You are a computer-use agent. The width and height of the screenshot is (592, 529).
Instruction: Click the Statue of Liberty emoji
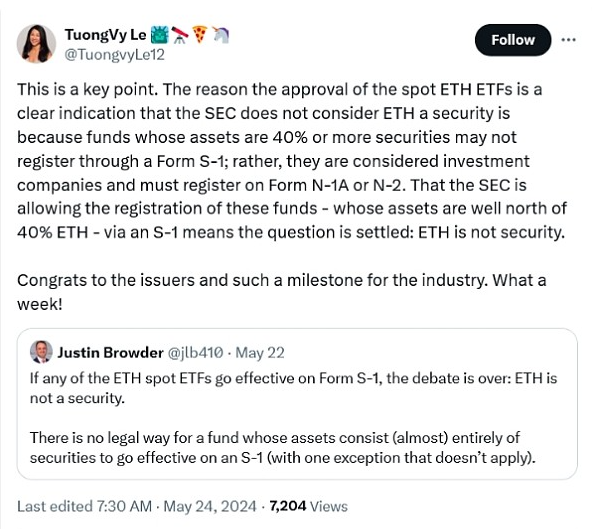159,35
